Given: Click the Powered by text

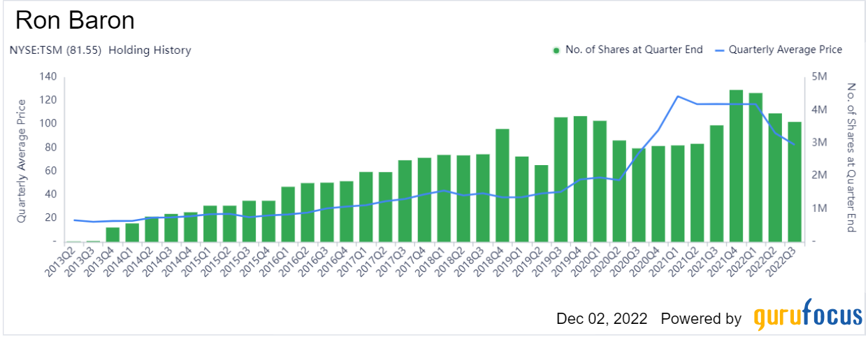Looking at the screenshot, I should [x=701, y=318].
